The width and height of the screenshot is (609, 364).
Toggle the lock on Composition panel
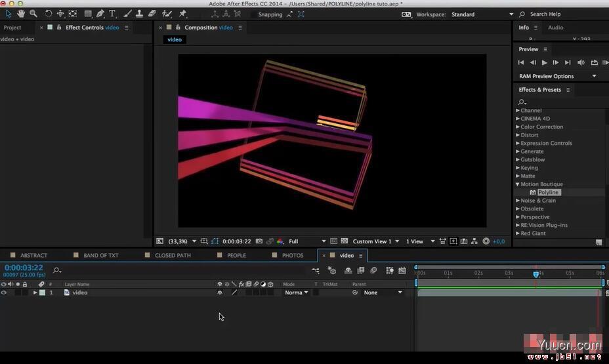click(x=178, y=28)
